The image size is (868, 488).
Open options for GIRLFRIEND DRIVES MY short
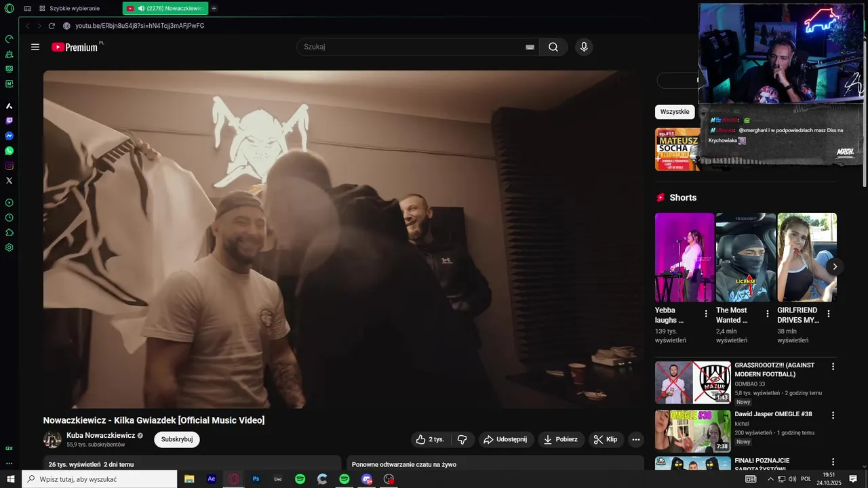pyautogui.click(x=829, y=314)
